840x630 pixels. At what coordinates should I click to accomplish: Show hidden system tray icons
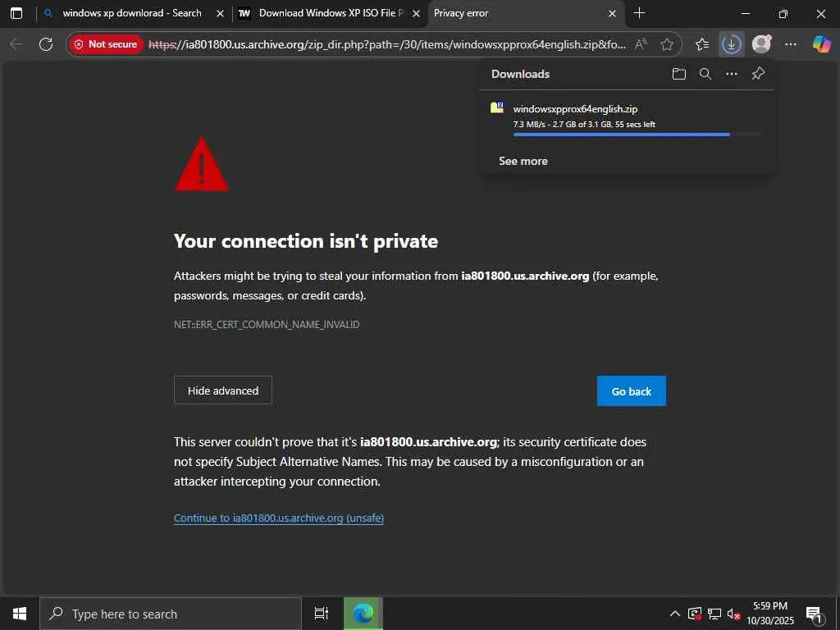tap(675, 614)
